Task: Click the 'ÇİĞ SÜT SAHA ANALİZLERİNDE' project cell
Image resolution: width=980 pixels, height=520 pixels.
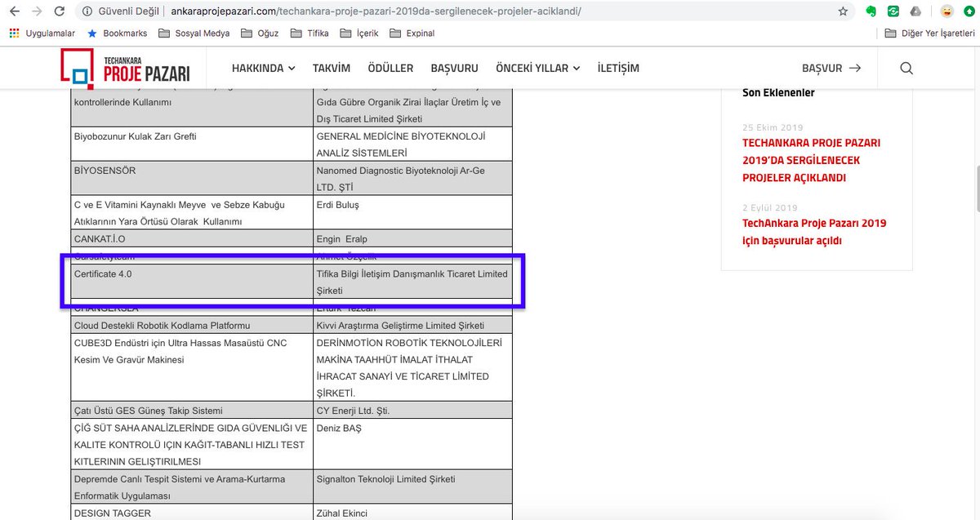Action: (x=193, y=444)
